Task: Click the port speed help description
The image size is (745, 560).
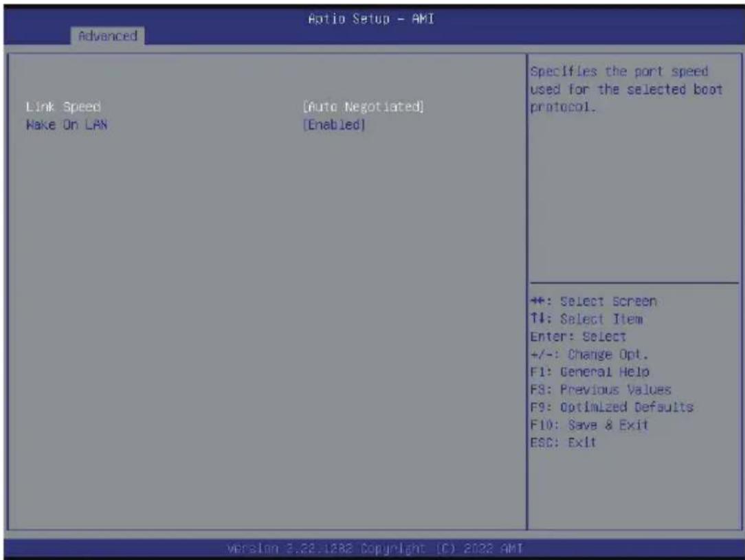Action: (x=626, y=89)
